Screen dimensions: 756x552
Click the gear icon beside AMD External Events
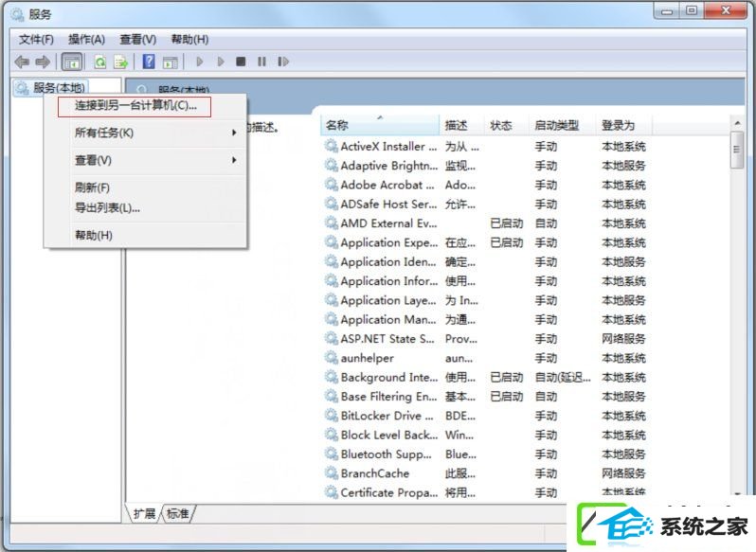(x=332, y=223)
